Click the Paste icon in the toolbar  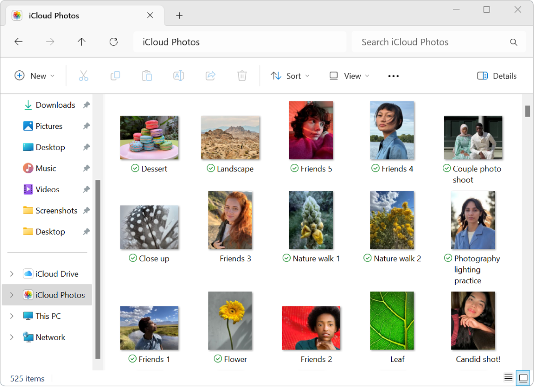(x=147, y=76)
